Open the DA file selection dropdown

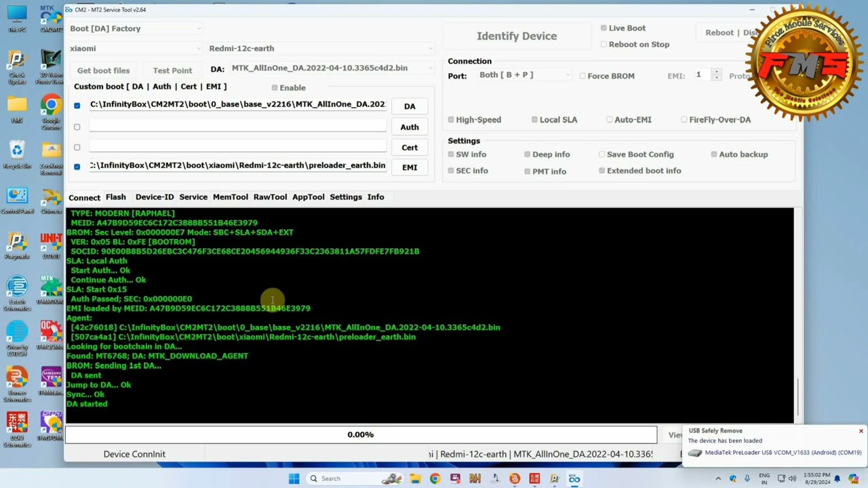coord(332,68)
